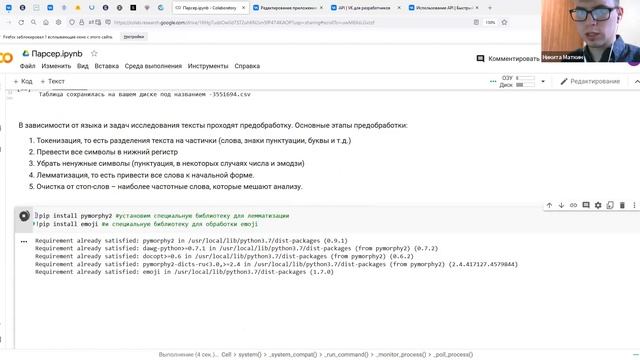Click the padlock site info icon
This screenshot has height=360, width=640.
[x=82, y=22]
